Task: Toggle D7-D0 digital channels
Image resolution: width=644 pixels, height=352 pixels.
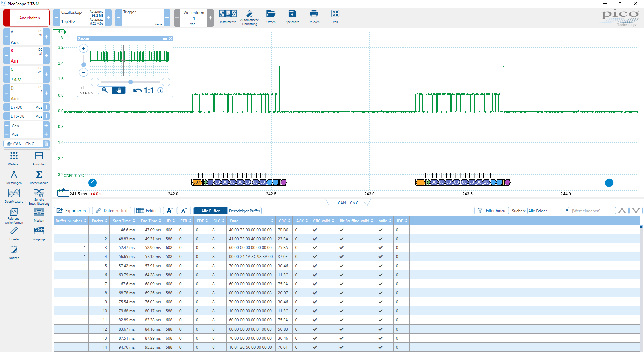Action: coord(26,107)
